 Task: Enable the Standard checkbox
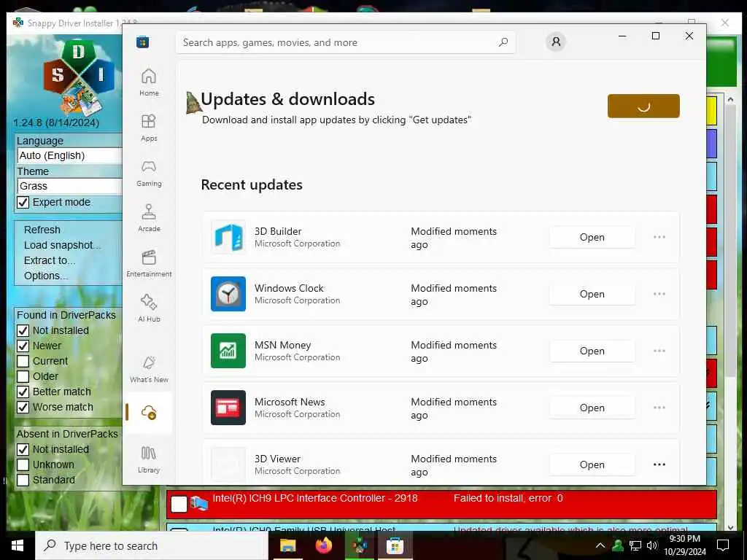23,480
